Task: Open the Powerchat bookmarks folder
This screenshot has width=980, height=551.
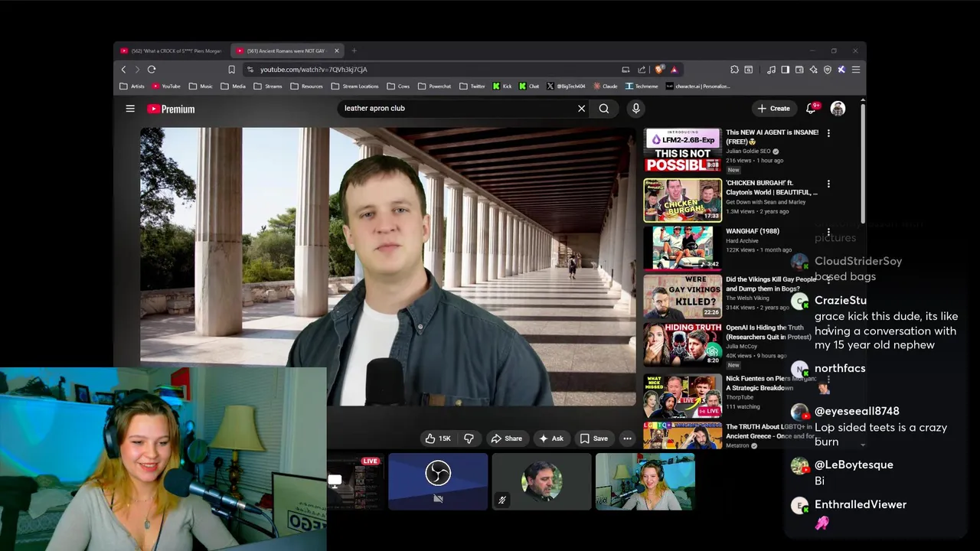Action: point(434,86)
